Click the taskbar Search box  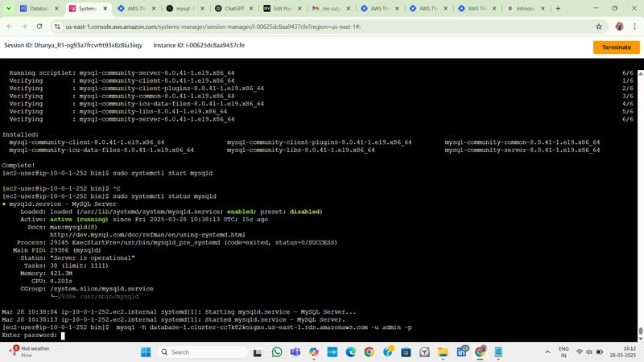point(202,352)
